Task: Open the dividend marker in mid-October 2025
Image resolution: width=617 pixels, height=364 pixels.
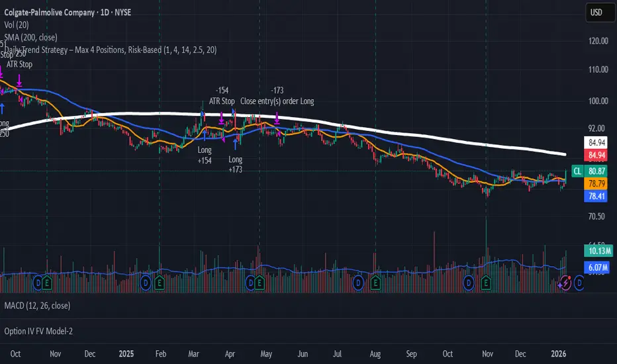Action: tap(469, 283)
